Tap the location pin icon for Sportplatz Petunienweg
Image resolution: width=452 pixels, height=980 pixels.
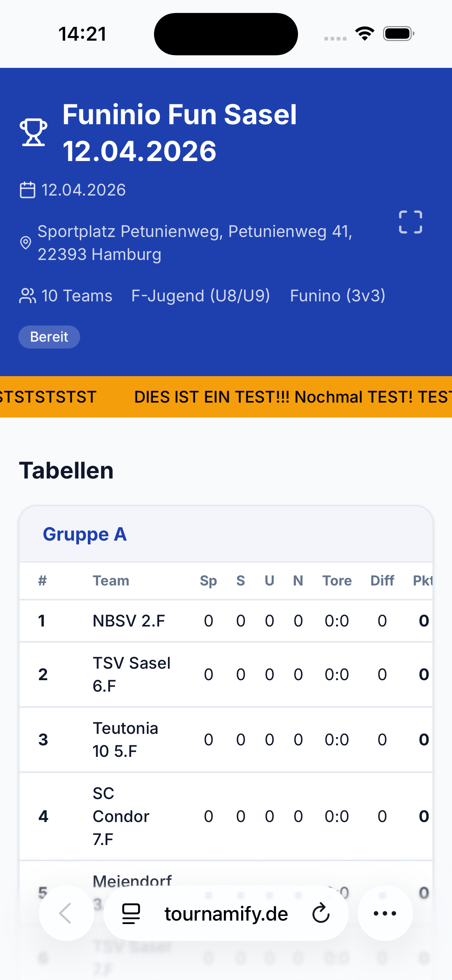point(25,242)
